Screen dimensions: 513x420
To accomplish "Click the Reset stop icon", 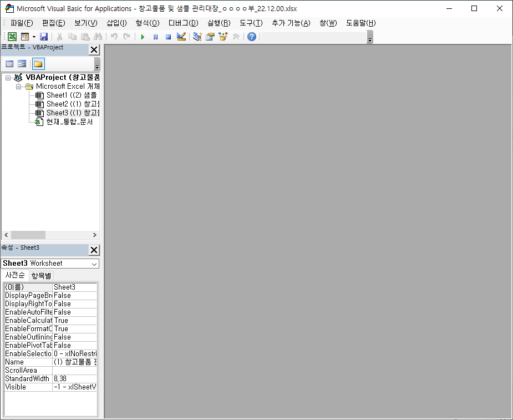I will (168, 37).
